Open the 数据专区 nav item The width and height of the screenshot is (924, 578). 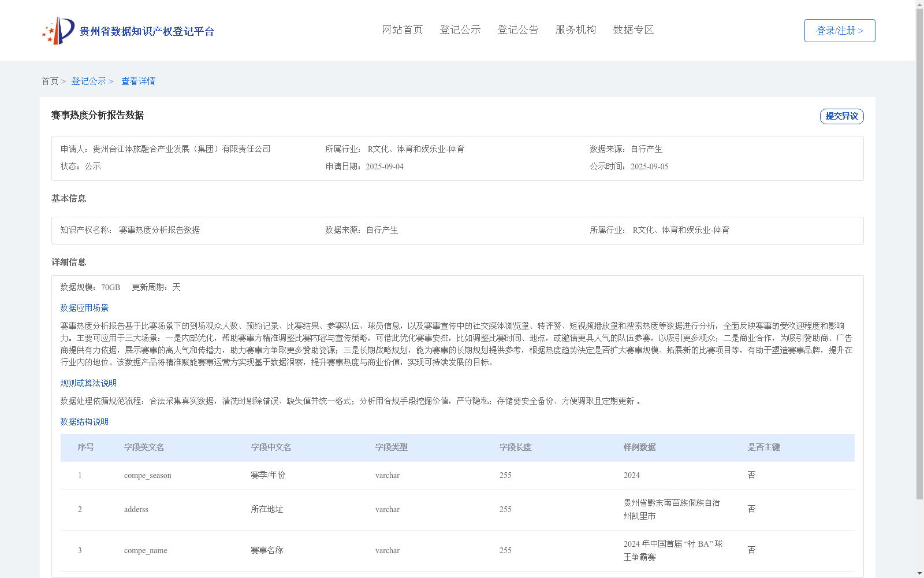coord(634,29)
